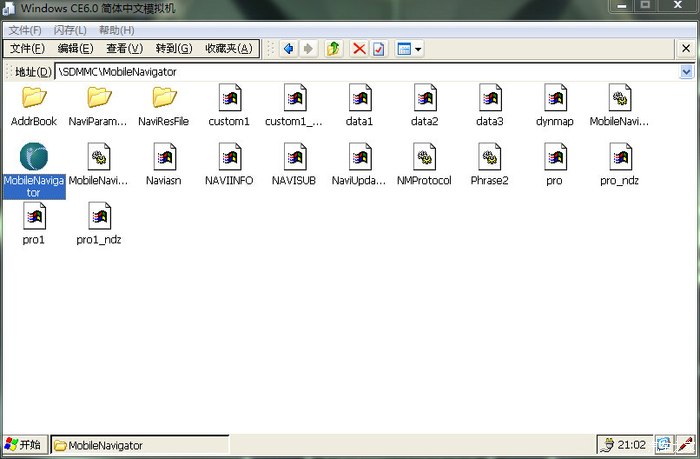Open the 收藏夹(A) favorites menu
Screen dimensions: 700x459
[228, 48]
